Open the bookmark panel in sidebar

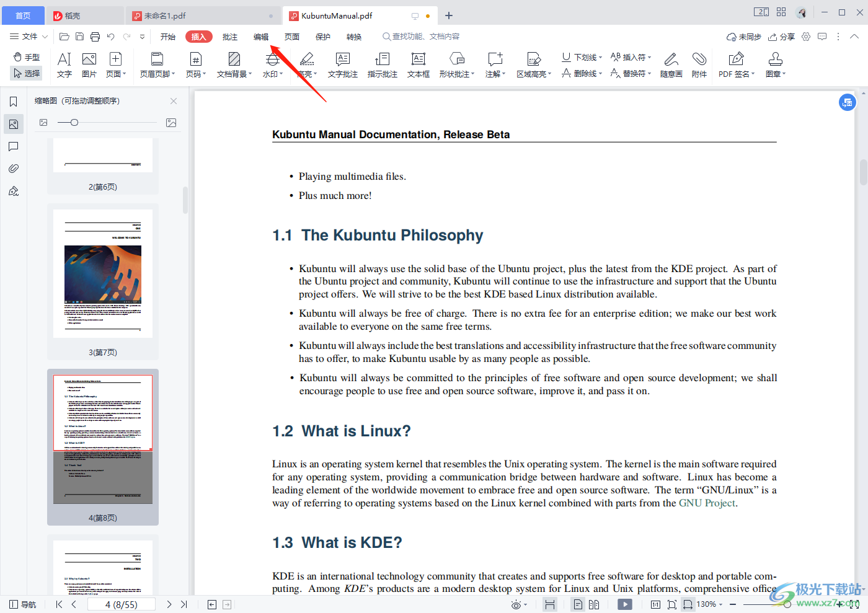(14, 102)
